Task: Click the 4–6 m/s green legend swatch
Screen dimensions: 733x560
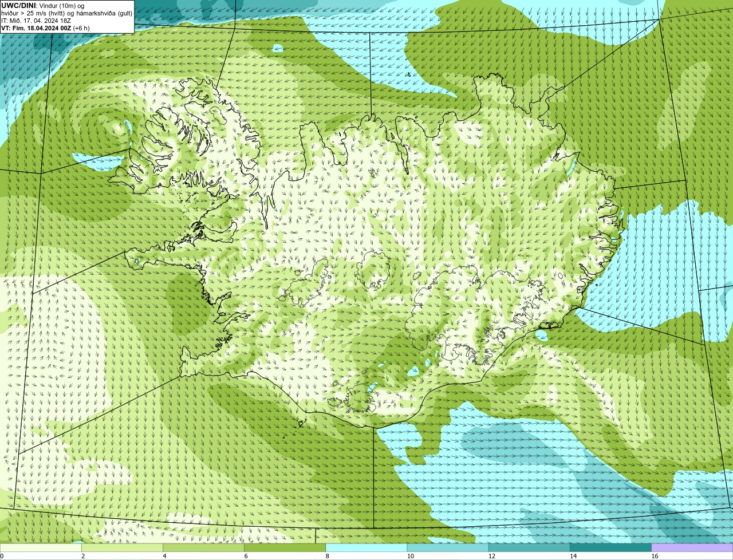Action: (204, 547)
